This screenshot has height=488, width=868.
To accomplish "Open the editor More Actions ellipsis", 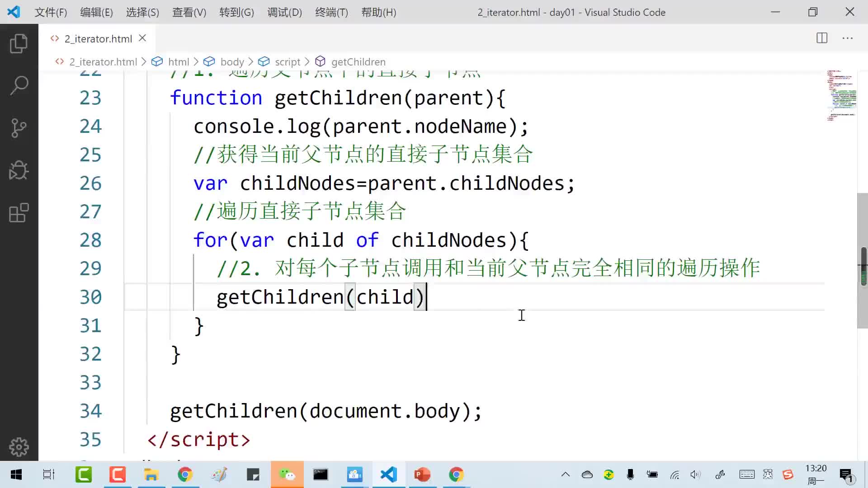I will pyautogui.click(x=848, y=38).
